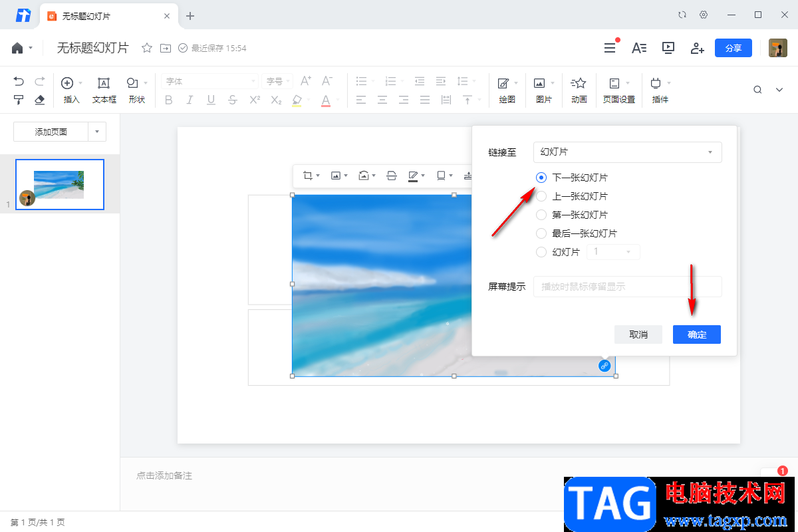
Task: Click the crop icon on image toolbar
Action: pyautogui.click(x=308, y=176)
